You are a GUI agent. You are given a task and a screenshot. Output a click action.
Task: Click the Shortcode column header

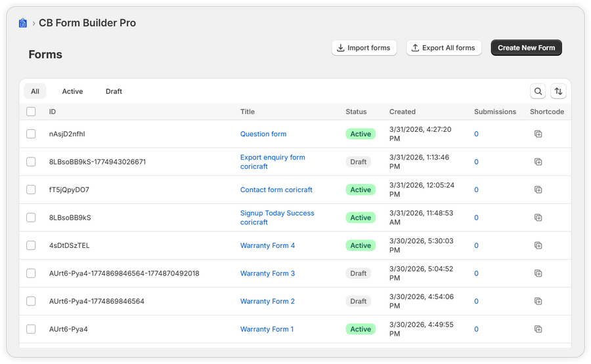pos(547,111)
